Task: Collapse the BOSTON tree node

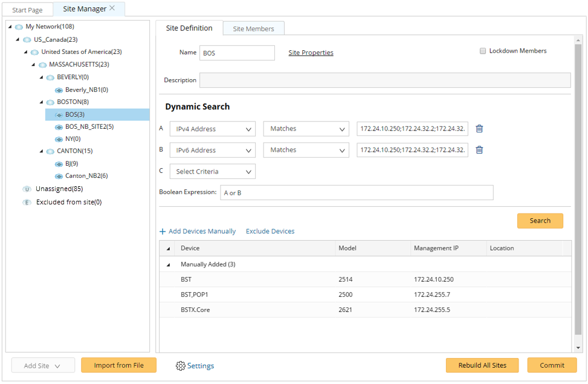Action: tap(40, 102)
